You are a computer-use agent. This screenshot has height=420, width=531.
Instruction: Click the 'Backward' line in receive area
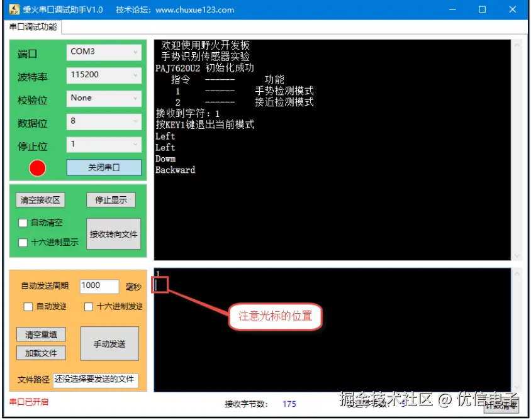click(x=175, y=170)
